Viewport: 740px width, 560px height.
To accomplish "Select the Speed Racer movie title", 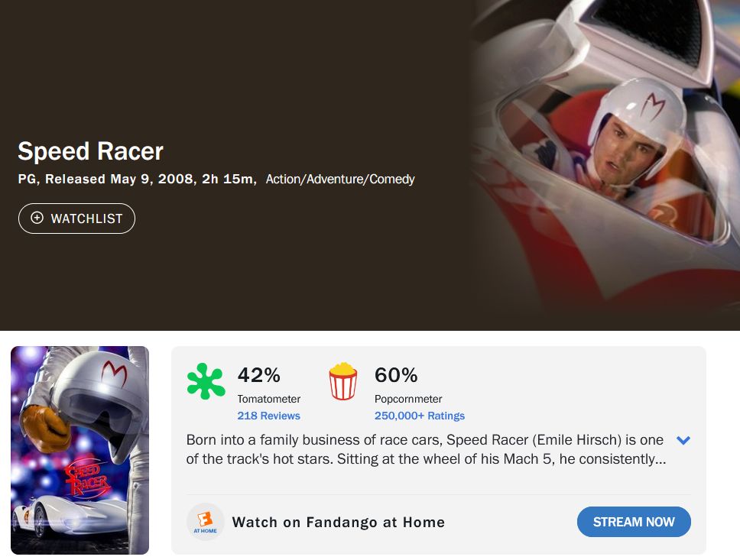I will coord(91,151).
